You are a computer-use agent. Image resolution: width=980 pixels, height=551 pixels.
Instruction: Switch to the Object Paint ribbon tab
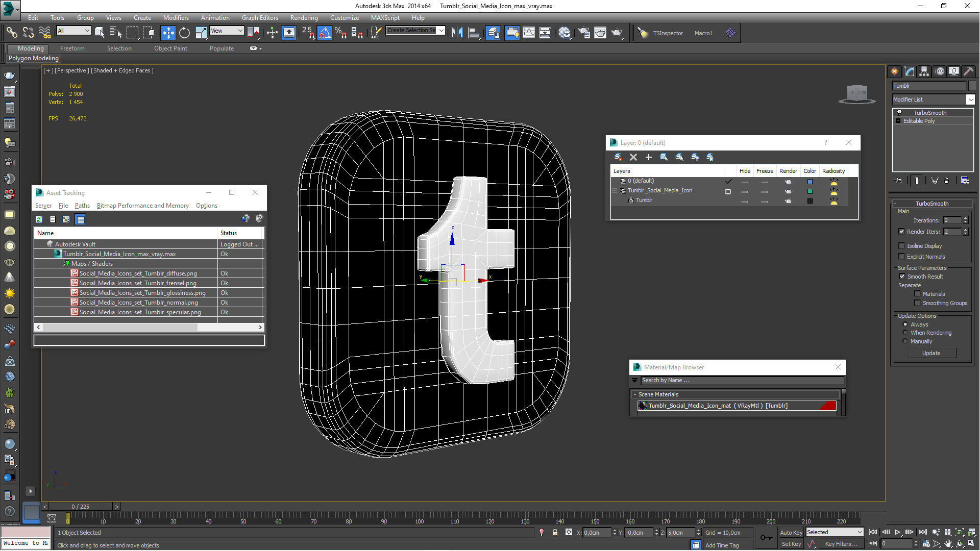(x=170, y=48)
